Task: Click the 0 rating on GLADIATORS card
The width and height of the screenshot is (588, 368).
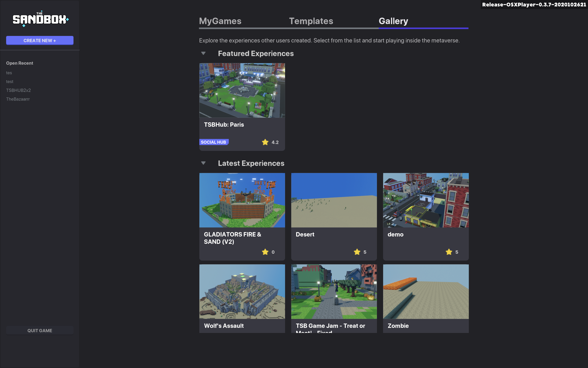Action: 273,252
